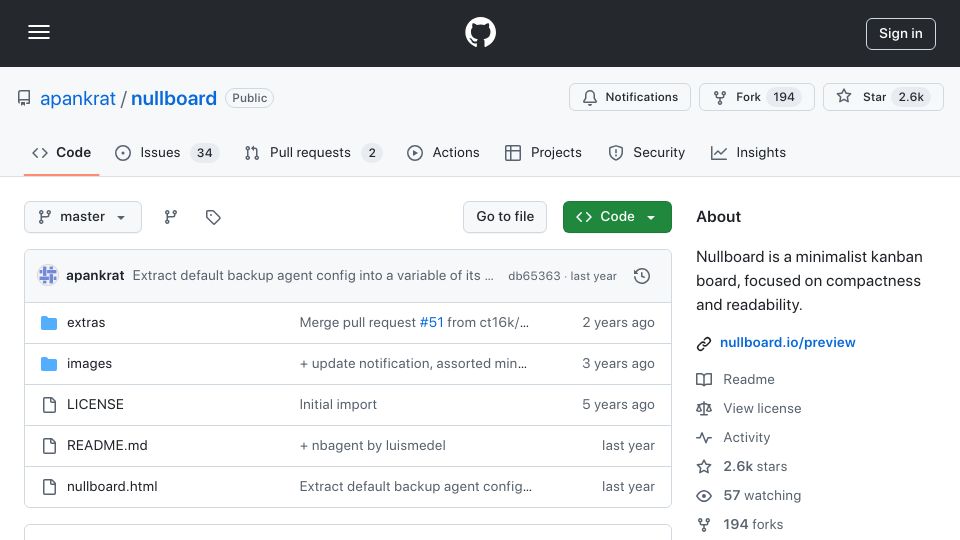Open the Actions tab

pyautogui.click(x=443, y=152)
